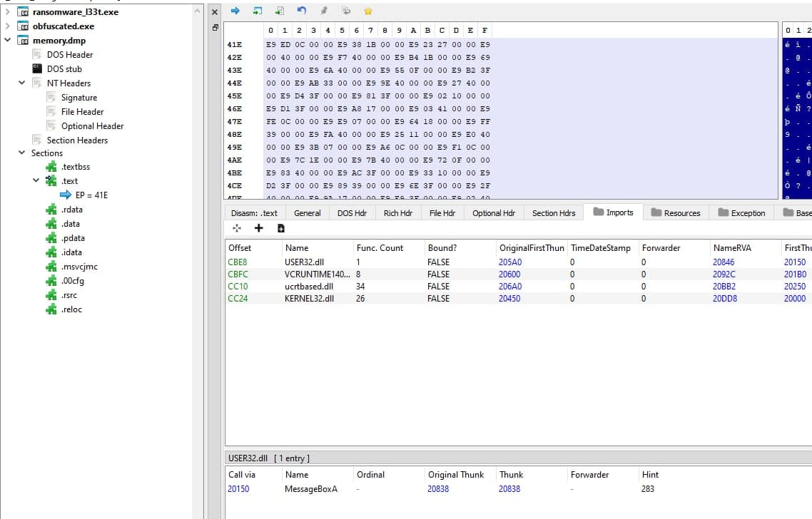The width and height of the screenshot is (812, 519).
Task: Click the float panel icon below the X
Action: (215, 28)
